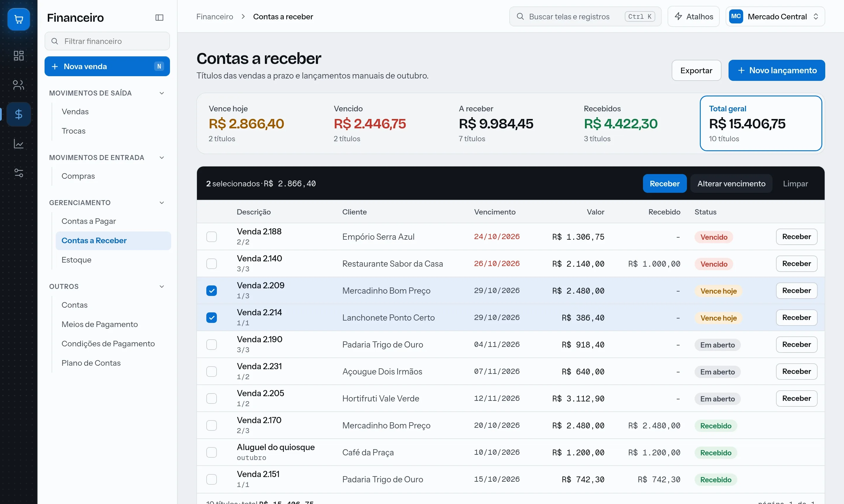This screenshot has height=504, width=844.
Task: Collapse sidebar with the panel toggle icon
Action: tap(159, 18)
